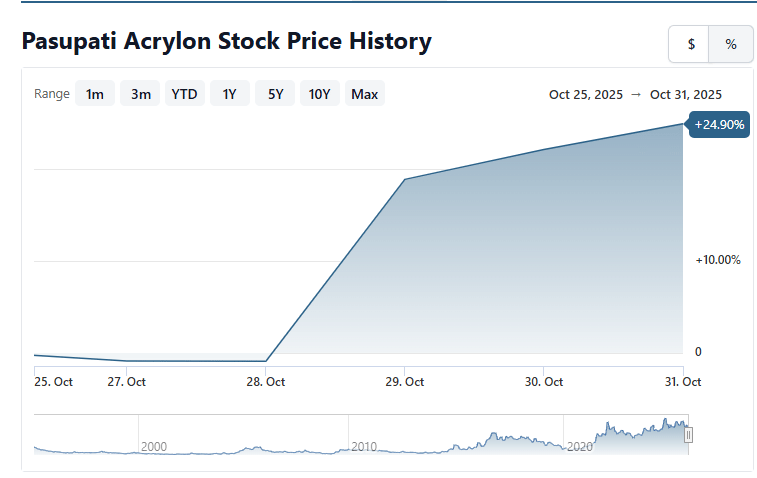Click the line's data point at 28. Oct

click(x=266, y=360)
